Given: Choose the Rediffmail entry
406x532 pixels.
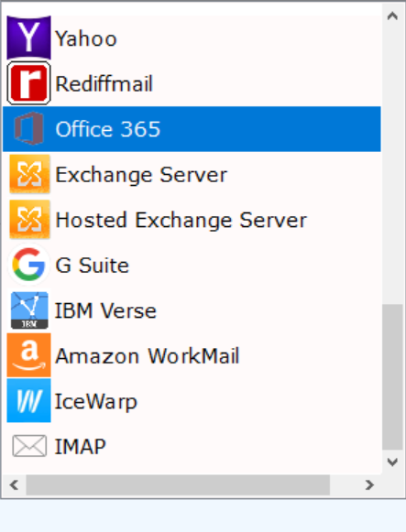Looking at the screenshot, I should tap(104, 84).
